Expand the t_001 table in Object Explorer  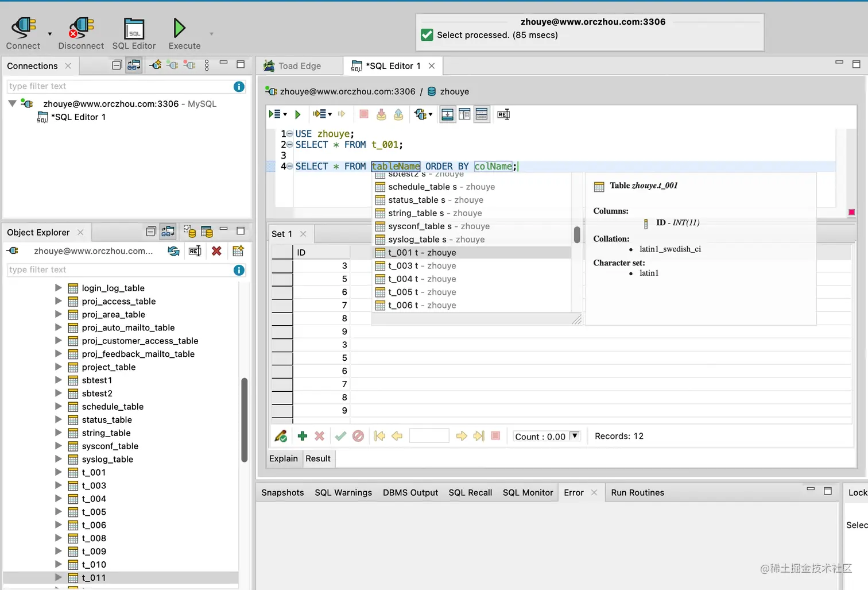[58, 472]
